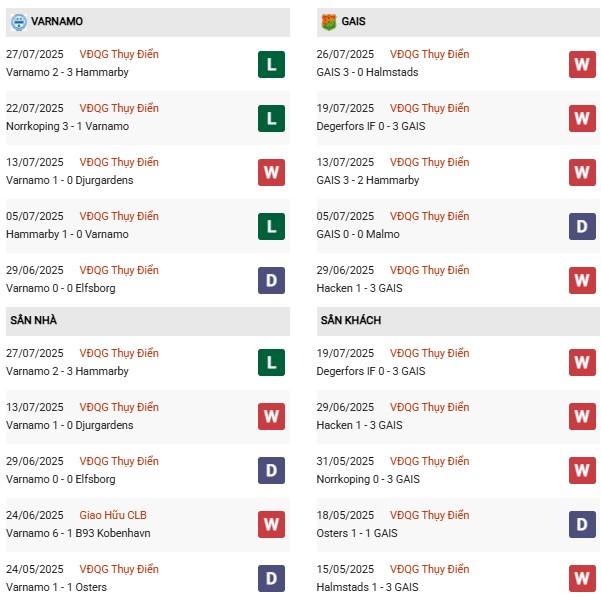This screenshot has height=600, width=601.
Task: Click the W badge for Halmstads 1-3 GAIS
Action: (582, 579)
